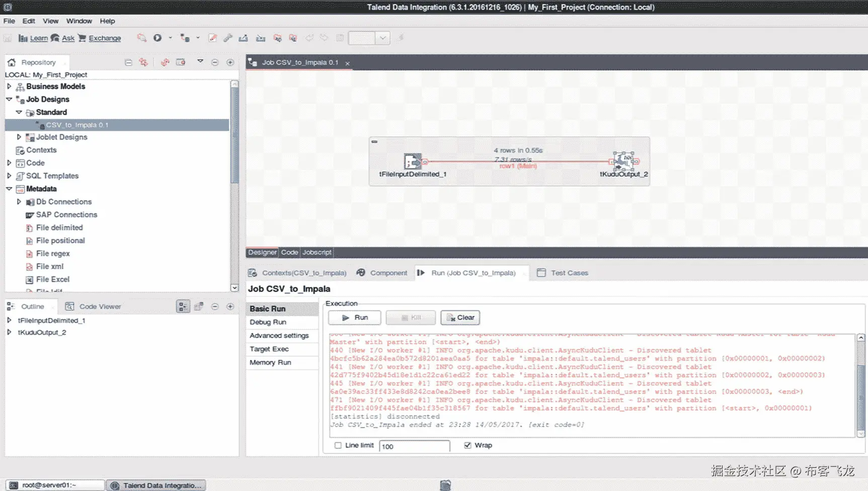Open the Code Viewer tab

tap(93, 306)
